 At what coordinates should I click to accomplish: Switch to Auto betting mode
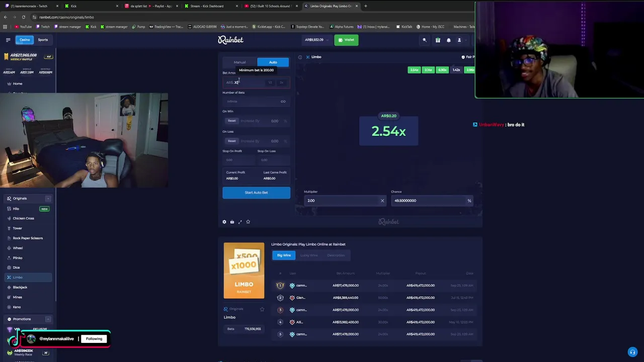[273, 62]
